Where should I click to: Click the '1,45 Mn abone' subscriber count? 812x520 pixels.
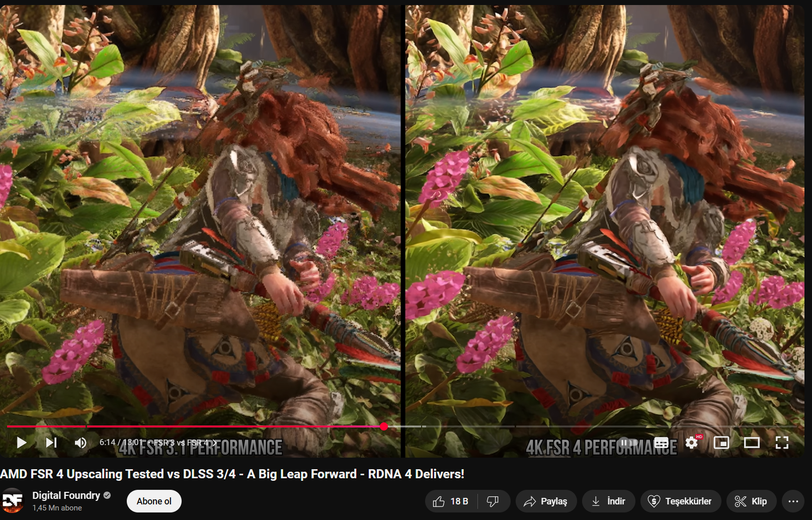pyautogui.click(x=57, y=508)
